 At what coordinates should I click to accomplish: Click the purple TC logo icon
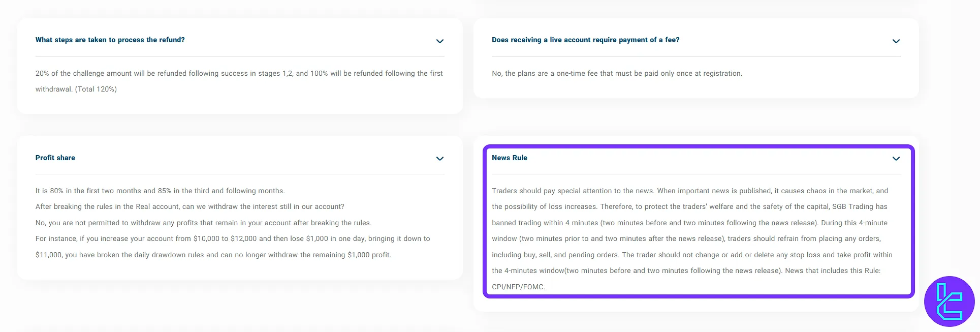pyautogui.click(x=949, y=301)
